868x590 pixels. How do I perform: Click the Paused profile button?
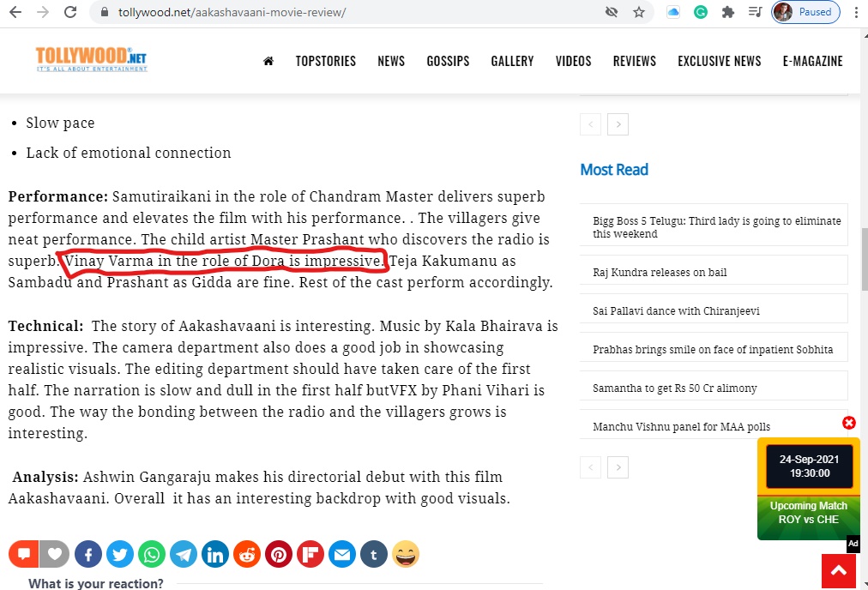point(805,12)
